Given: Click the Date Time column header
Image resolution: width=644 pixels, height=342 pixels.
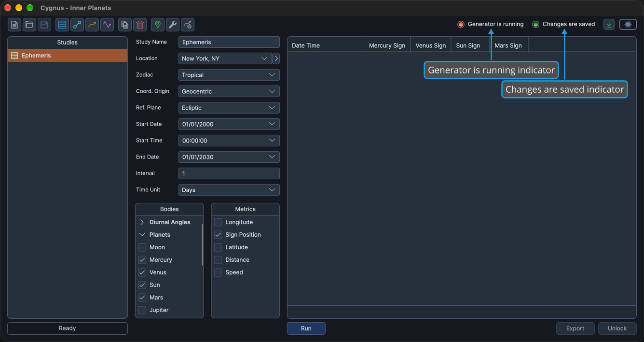Looking at the screenshot, I should click(326, 45).
